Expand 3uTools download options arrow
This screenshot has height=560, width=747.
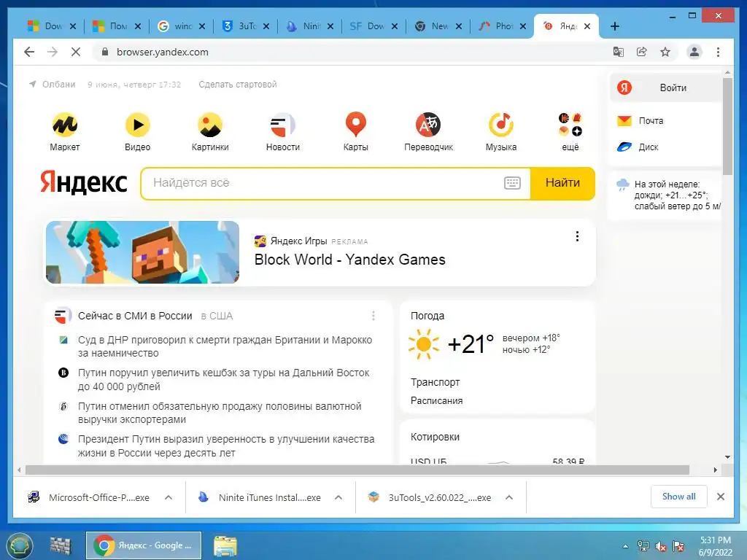(x=508, y=497)
